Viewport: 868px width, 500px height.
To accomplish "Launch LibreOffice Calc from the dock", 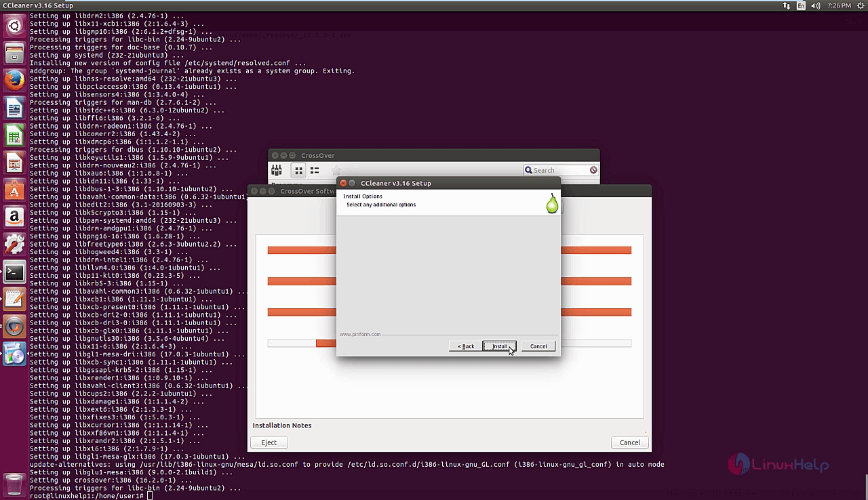I will [14, 136].
